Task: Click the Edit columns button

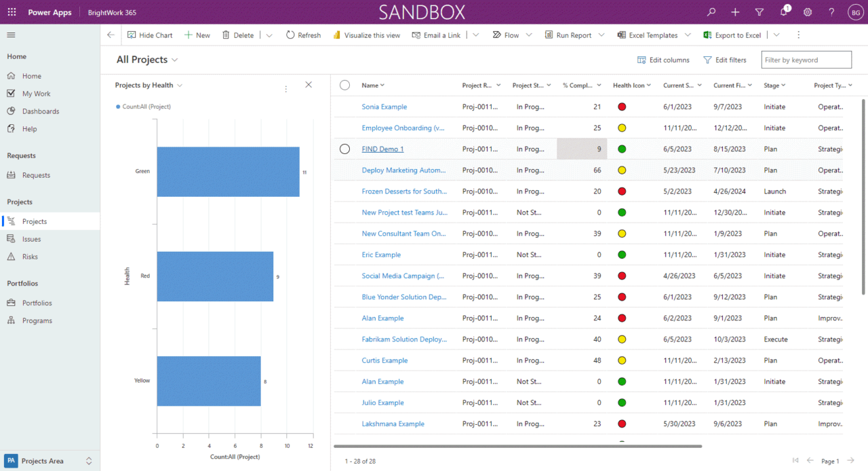Action: coord(663,60)
